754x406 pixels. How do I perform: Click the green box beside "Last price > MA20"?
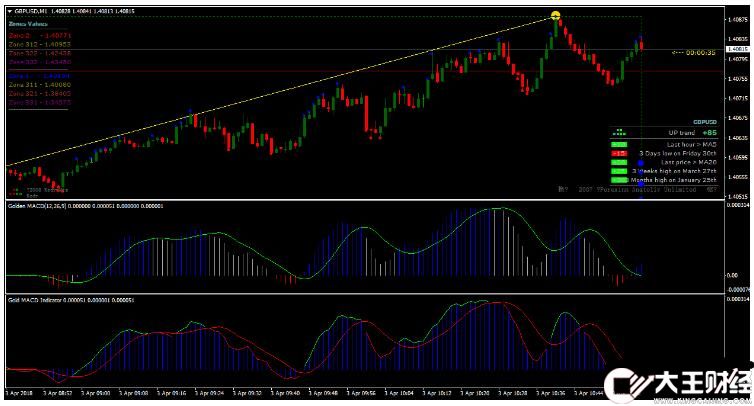[x=619, y=163]
